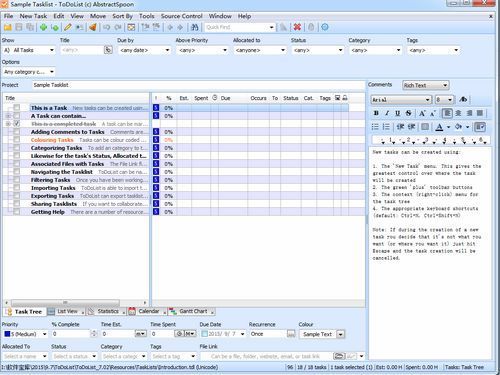Open the Allocated to filter dropdown
The image size is (500, 375).
(x=283, y=50)
